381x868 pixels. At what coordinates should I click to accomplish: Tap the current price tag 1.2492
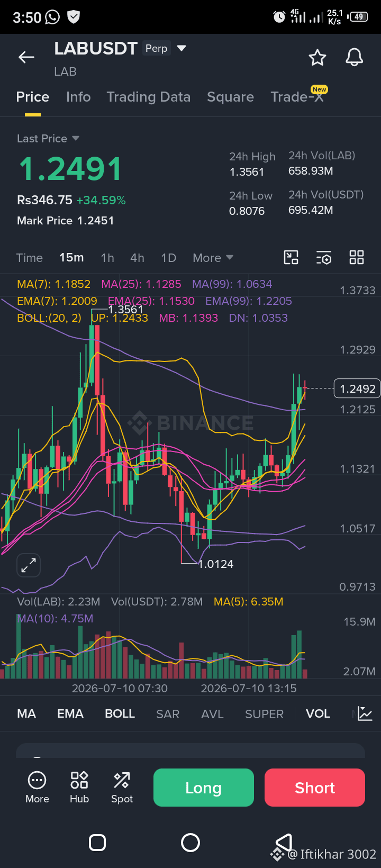pyautogui.click(x=358, y=388)
